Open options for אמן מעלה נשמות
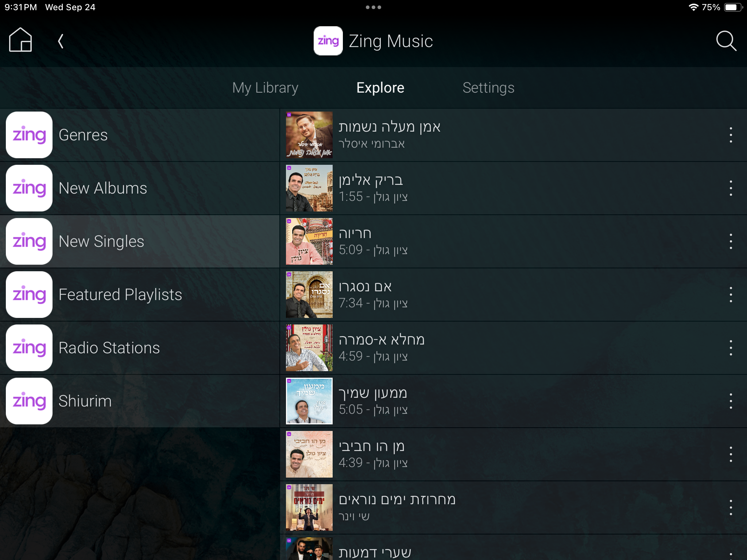 [x=731, y=135]
